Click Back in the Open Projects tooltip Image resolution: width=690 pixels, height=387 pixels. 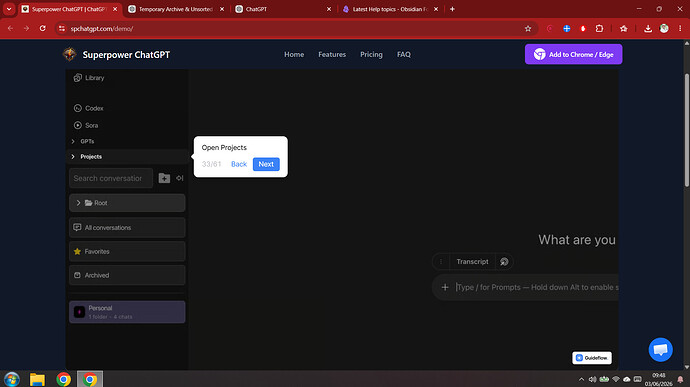(239, 164)
